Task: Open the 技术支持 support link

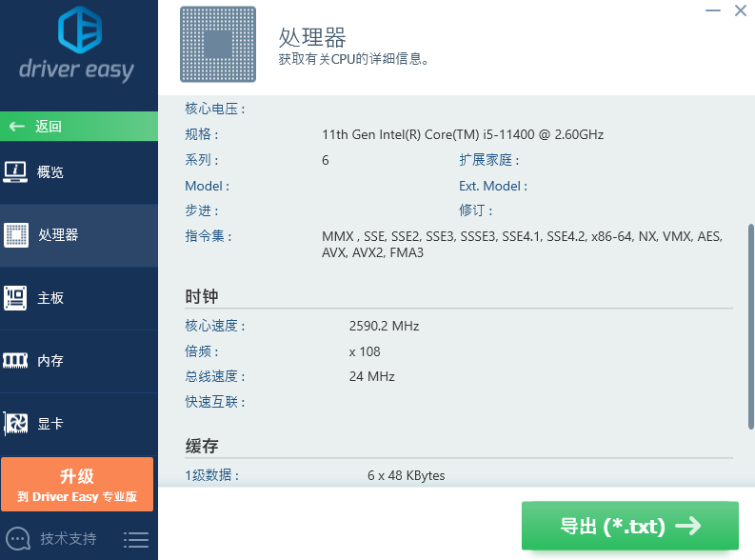Action: [68, 538]
